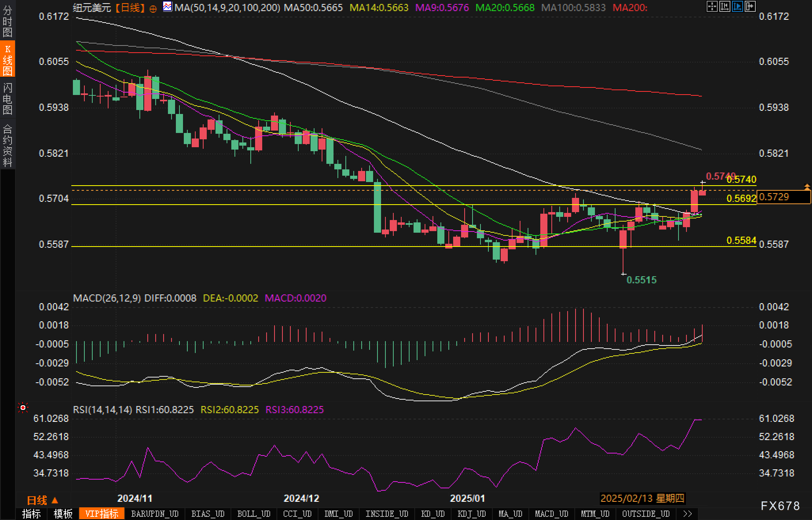
Task: Toggle the MACD_UD indicator
Action: (551, 514)
